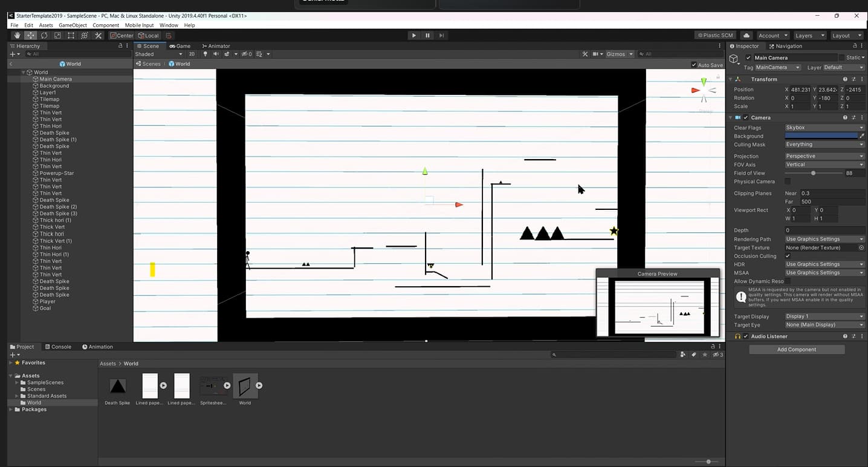Select the Rotate tool
Screen dimensions: 868x467
(44, 35)
